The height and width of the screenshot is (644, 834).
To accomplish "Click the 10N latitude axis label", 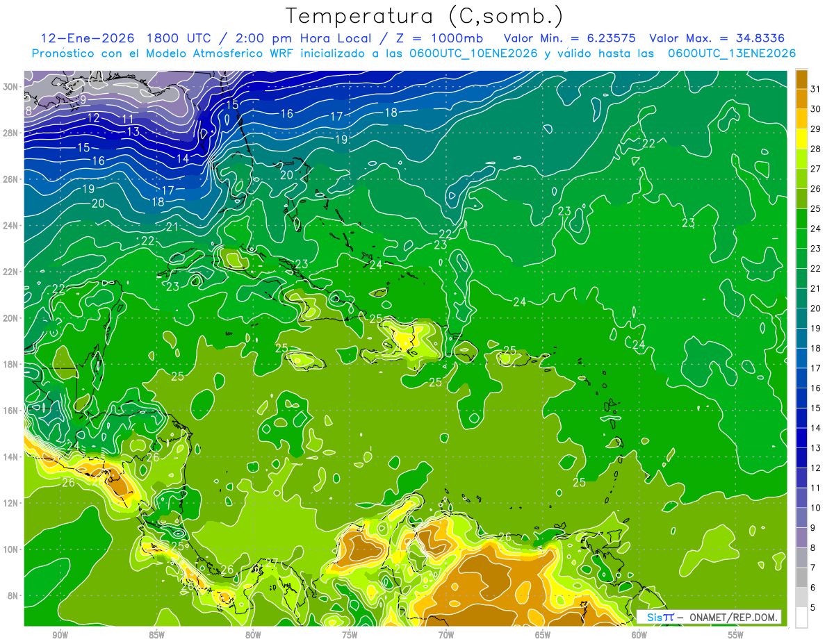I will click(12, 549).
